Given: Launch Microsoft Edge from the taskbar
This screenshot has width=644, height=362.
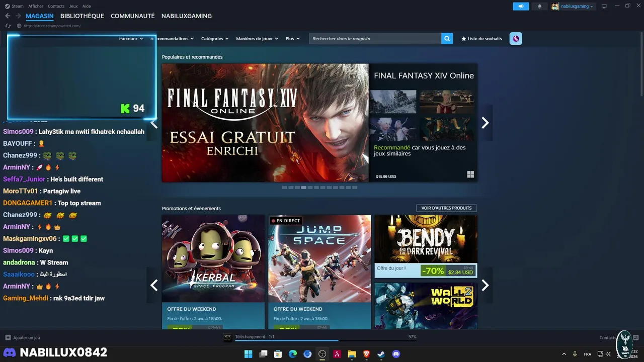Looking at the screenshot, I should pos(293,354).
